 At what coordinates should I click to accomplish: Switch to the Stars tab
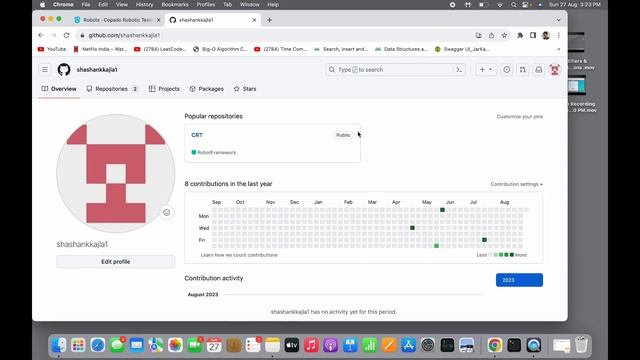[245, 89]
